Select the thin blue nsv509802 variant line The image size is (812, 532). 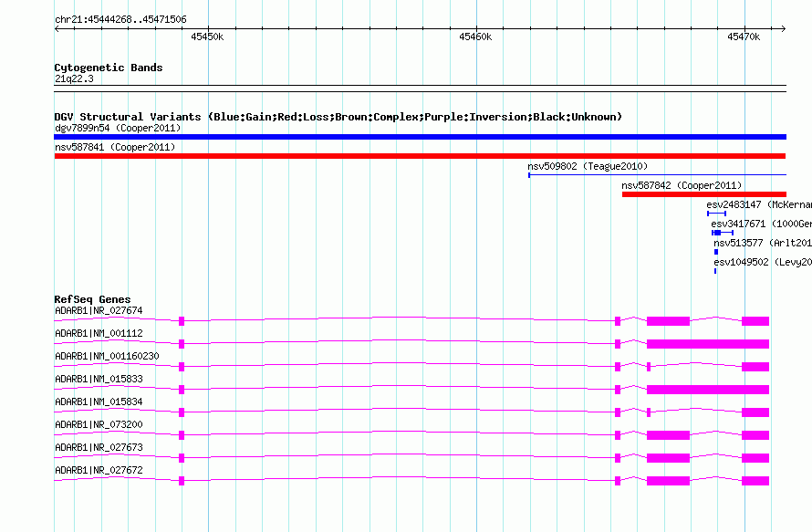657,175
